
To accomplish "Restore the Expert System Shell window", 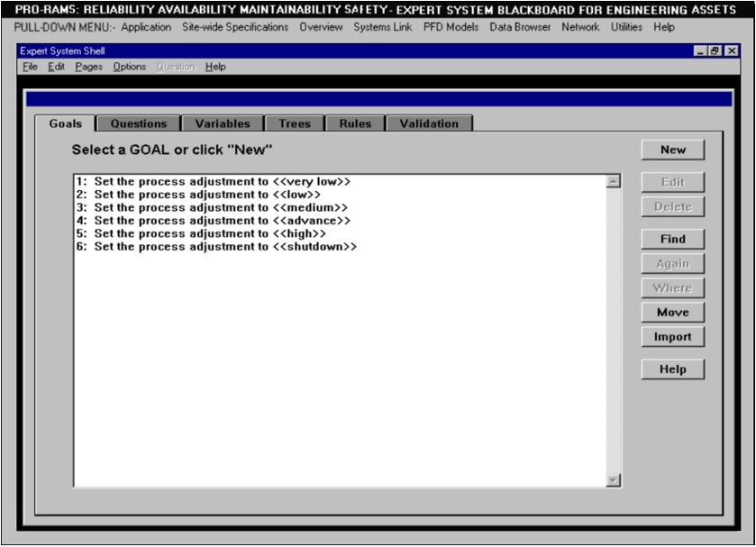I will tap(715, 50).
